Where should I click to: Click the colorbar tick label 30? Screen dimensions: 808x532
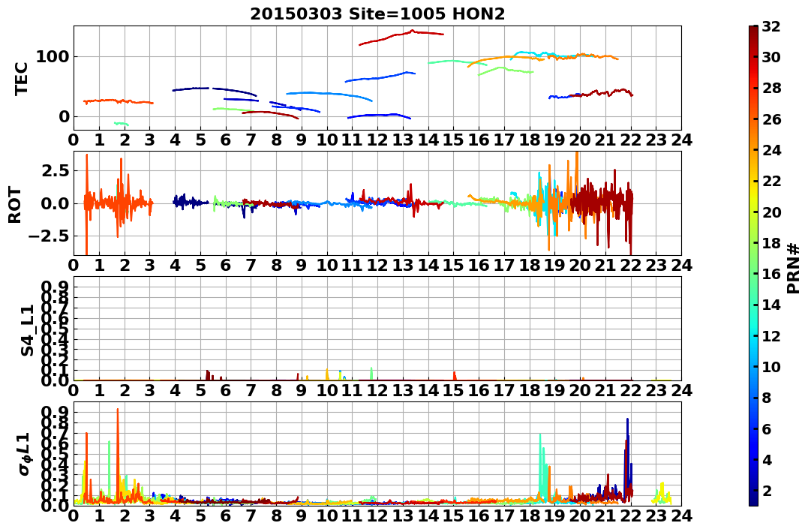(771, 57)
